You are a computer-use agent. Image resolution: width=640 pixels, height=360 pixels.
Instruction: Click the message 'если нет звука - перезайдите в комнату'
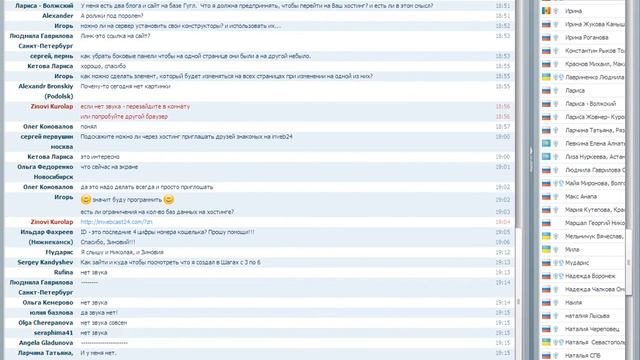[135, 107]
